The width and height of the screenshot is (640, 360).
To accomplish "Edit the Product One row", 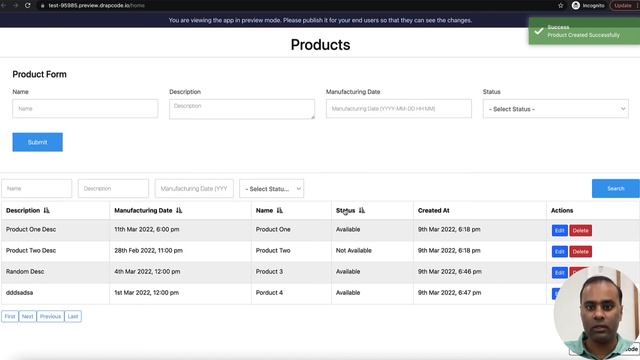I will tap(560, 231).
